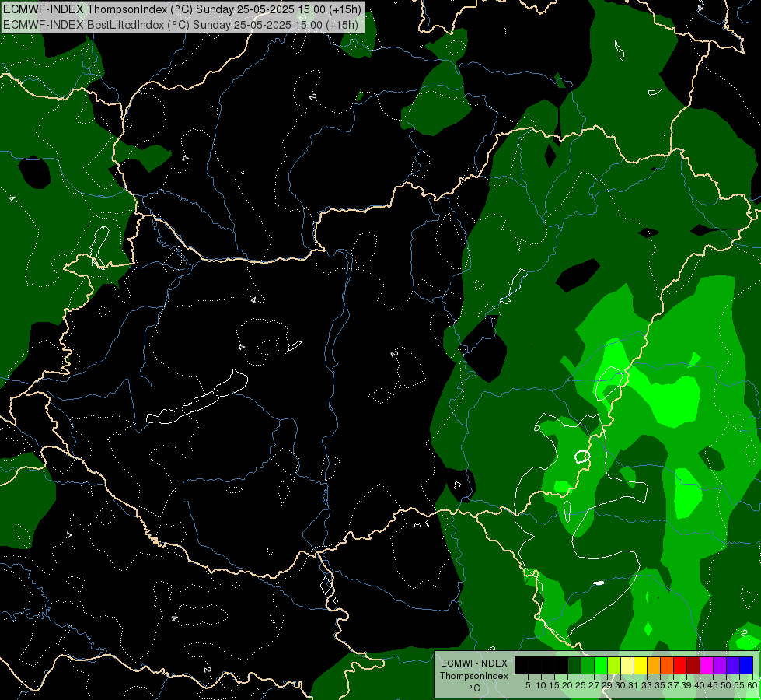This screenshot has height=700, width=761.
Task: Click the legend tick value "25"
Action: pos(581,685)
